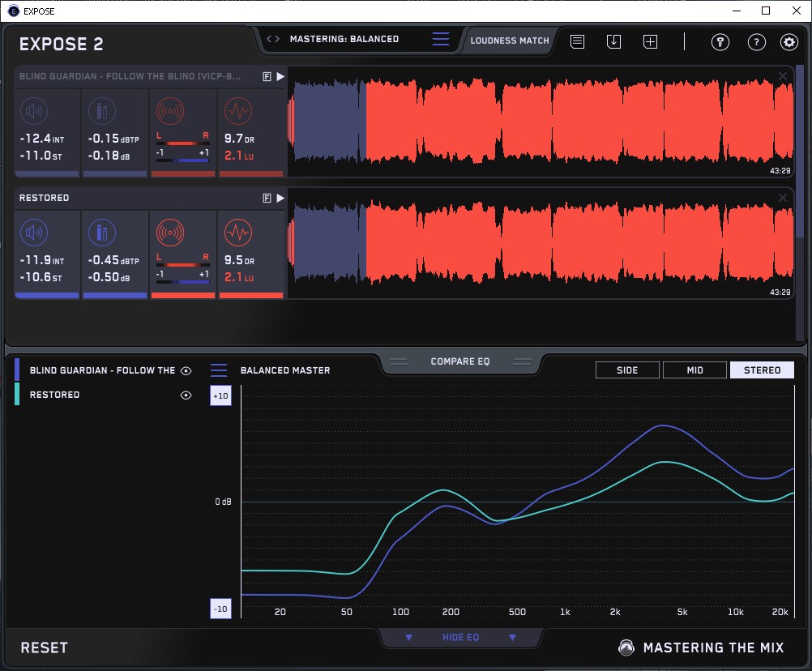
Task: Switch EQ view to Side
Action: coord(627,370)
